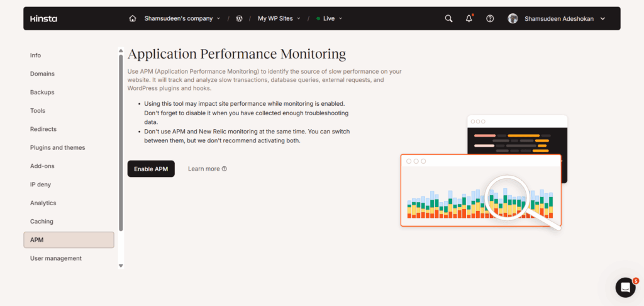
Task: Click the Application Performance Monitoring heading
Action: pos(236,54)
